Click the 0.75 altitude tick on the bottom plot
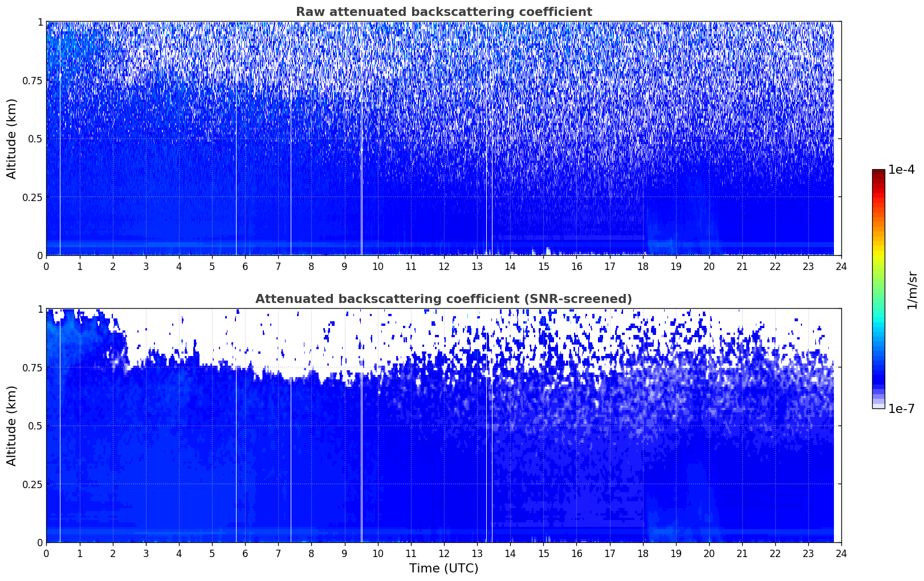The width and height of the screenshot is (924, 581). (33, 367)
